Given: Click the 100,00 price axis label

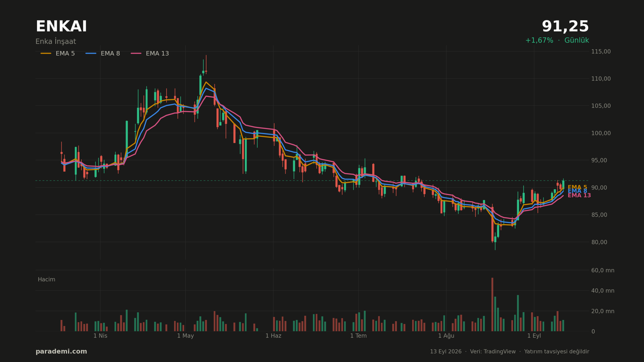Looking at the screenshot, I should tap(601, 133).
